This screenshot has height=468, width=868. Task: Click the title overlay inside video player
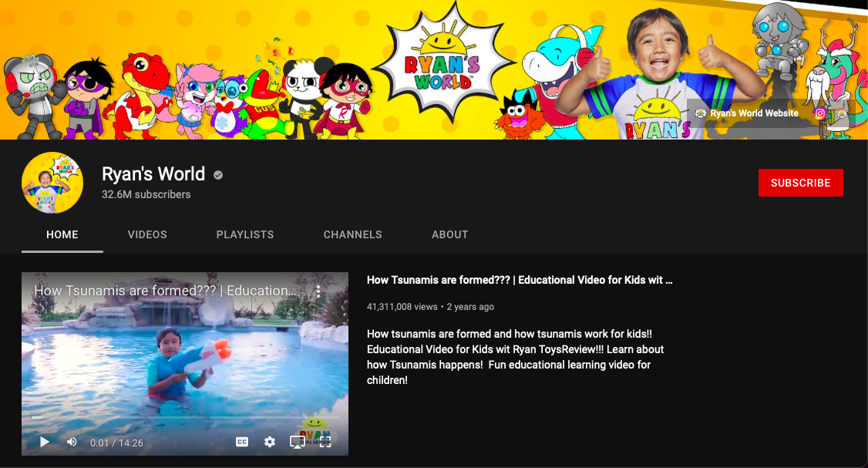coord(165,291)
